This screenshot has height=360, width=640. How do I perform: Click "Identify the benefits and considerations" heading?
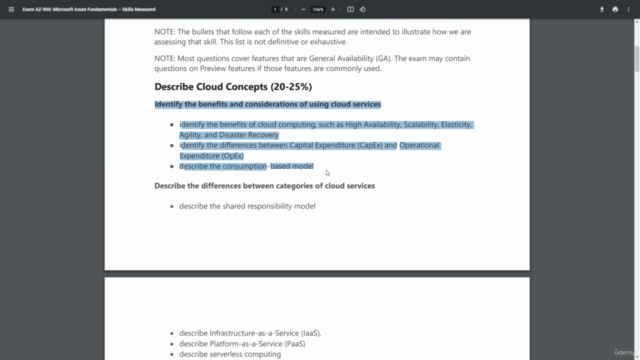[267, 104]
